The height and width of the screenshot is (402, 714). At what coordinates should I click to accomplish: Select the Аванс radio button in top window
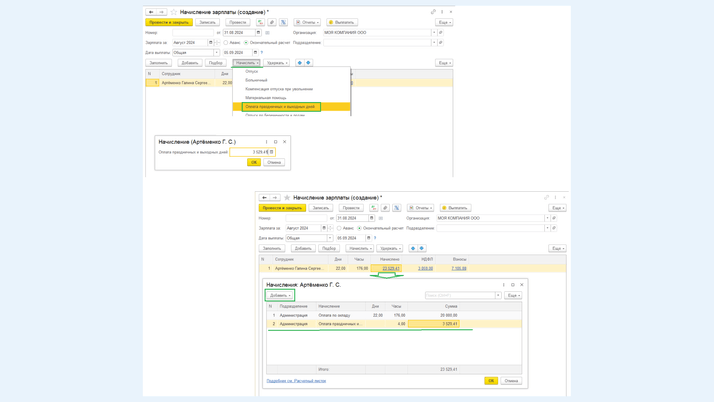[226, 43]
